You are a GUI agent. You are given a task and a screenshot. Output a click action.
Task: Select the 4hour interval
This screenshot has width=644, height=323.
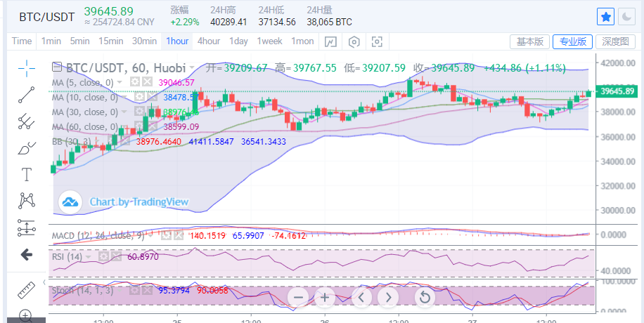coord(209,41)
